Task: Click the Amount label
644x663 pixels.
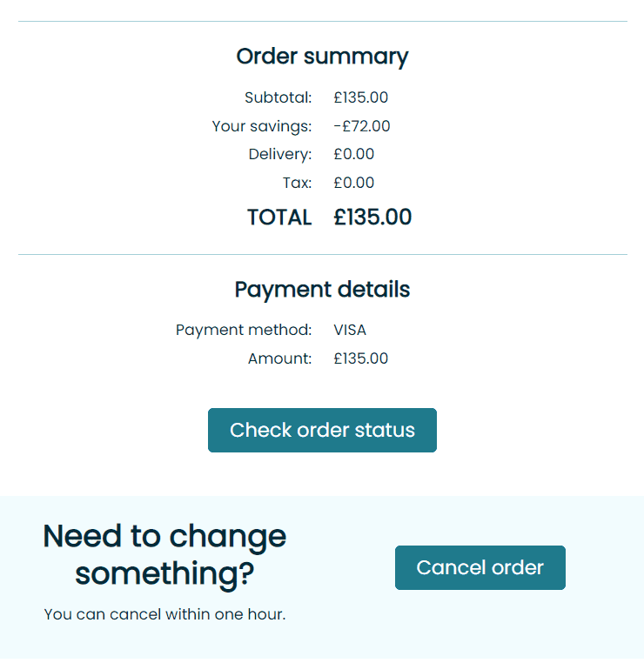Action: (279, 358)
